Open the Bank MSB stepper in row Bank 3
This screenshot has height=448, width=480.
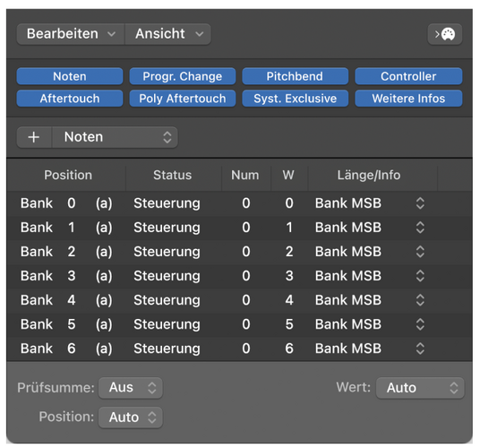[420, 276]
